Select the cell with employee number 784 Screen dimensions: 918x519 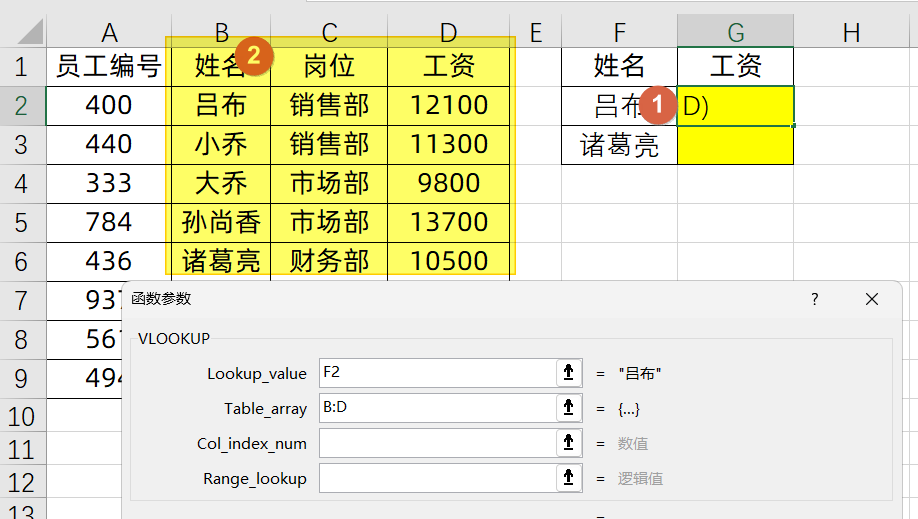[x=109, y=223]
